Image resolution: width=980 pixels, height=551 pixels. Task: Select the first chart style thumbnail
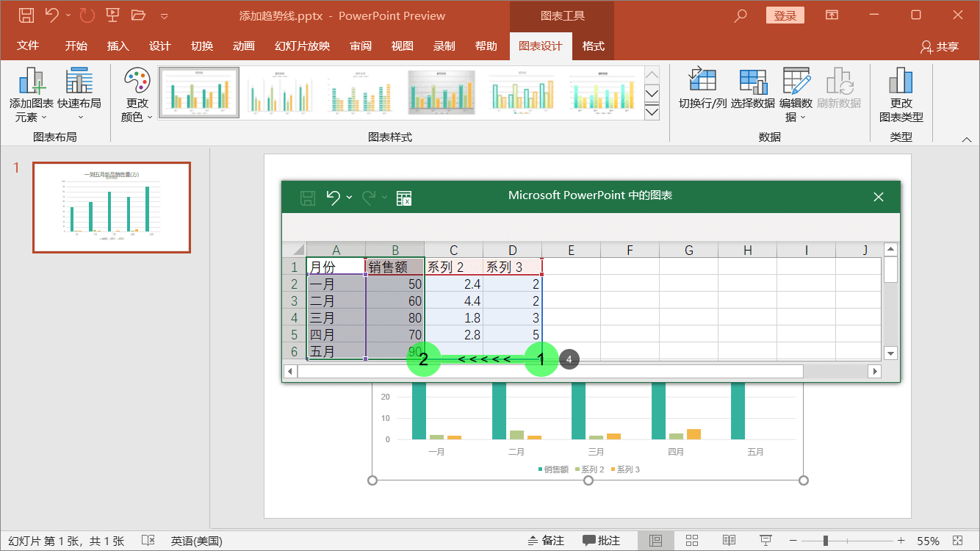coord(199,93)
